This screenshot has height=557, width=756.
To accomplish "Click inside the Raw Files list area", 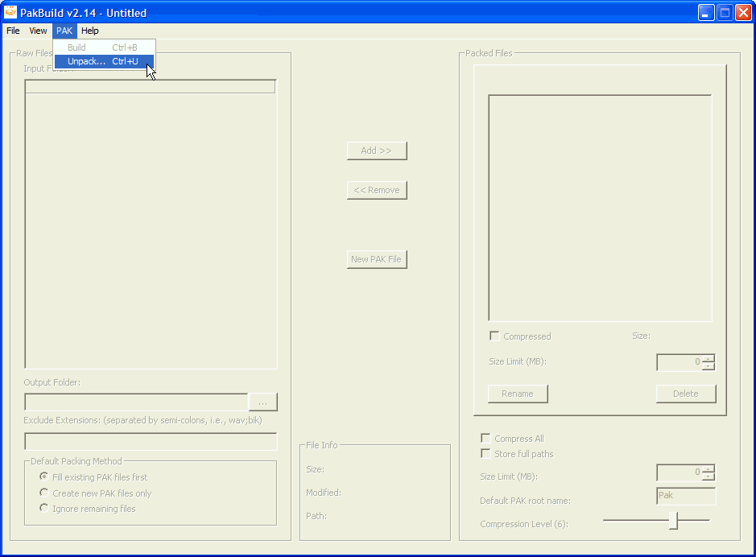I will [151, 230].
